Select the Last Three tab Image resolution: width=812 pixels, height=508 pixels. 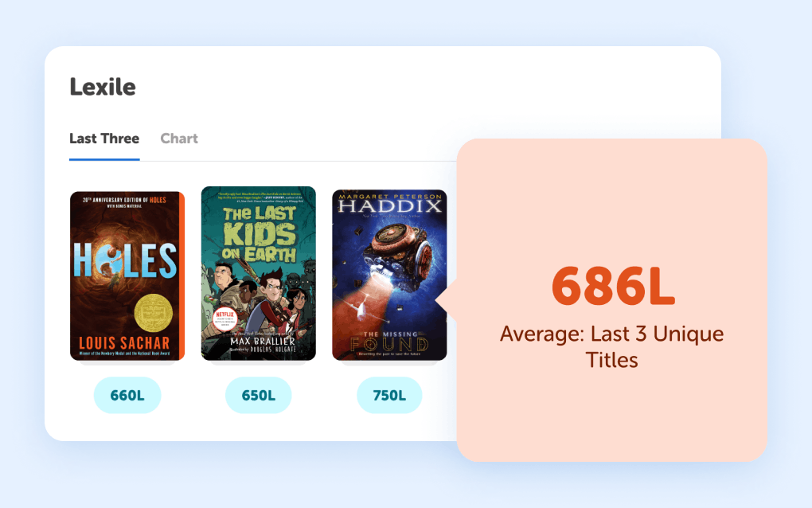(x=104, y=139)
